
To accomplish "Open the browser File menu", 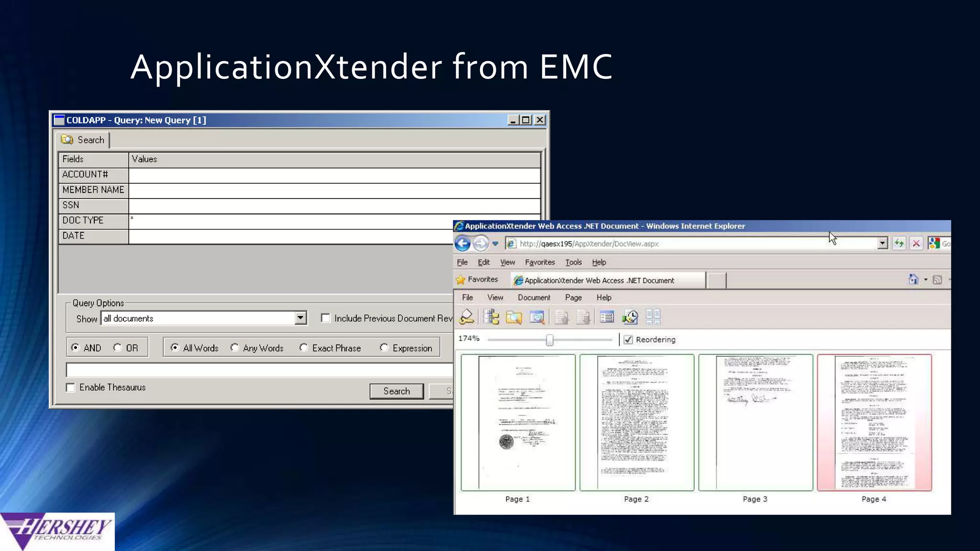I will 462,262.
